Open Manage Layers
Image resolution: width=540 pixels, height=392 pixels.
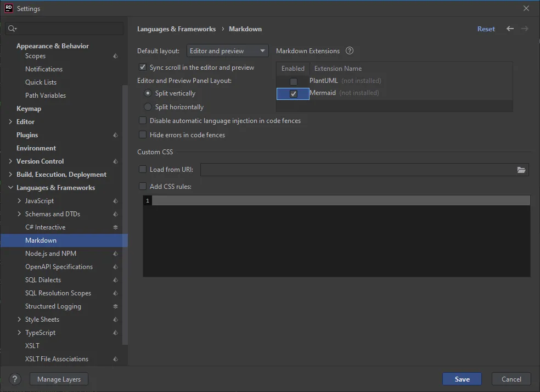(x=59, y=379)
